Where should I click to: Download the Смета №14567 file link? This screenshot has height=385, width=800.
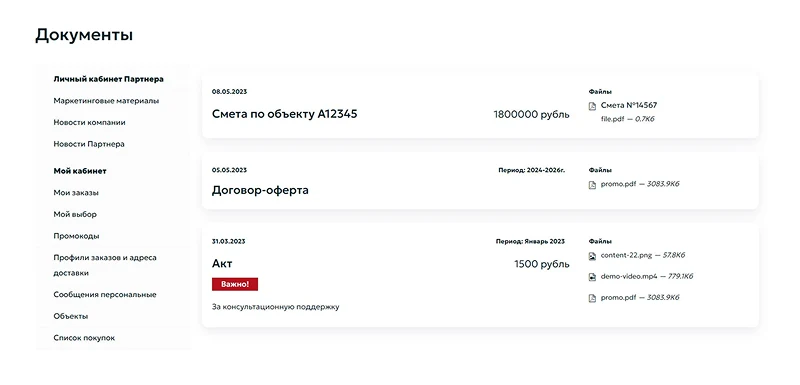[629, 105]
